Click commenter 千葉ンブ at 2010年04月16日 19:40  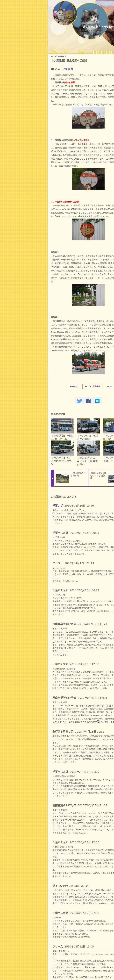(x=57, y=506)
